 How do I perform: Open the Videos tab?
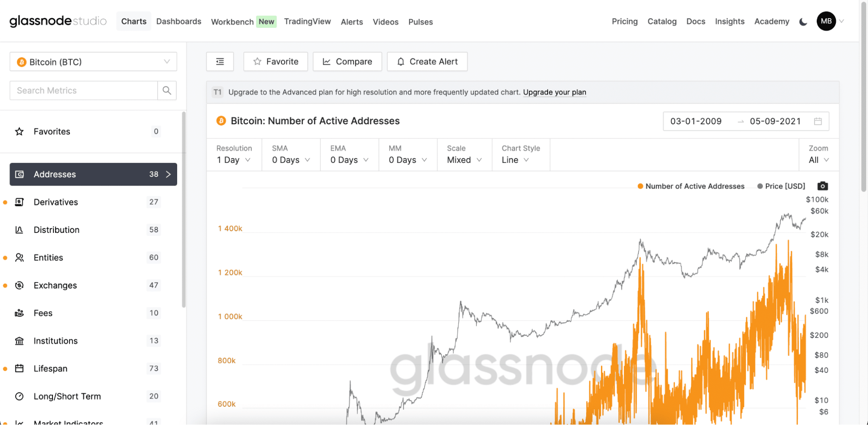tap(386, 22)
